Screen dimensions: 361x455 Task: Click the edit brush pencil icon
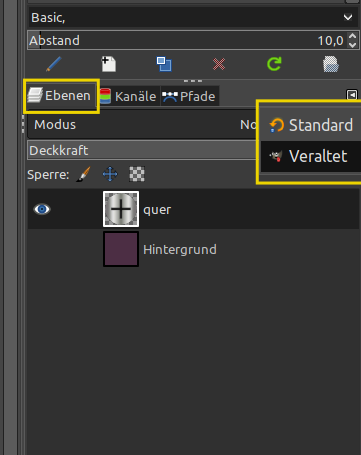[x=54, y=64]
